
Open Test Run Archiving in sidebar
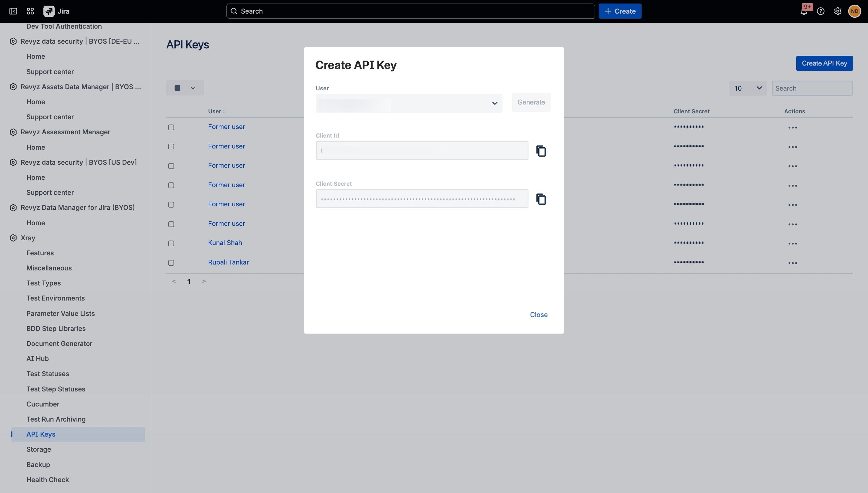[x=56, y=419]
